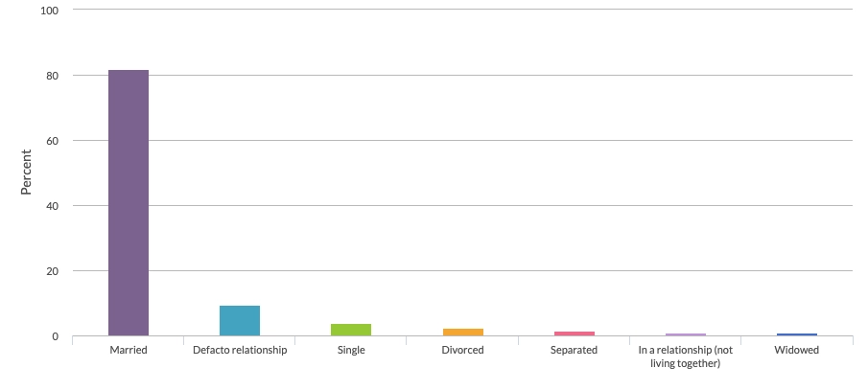868x391 pixels.
Task: Select the lavender not-living-together bar
Action: tap(686, 334)
